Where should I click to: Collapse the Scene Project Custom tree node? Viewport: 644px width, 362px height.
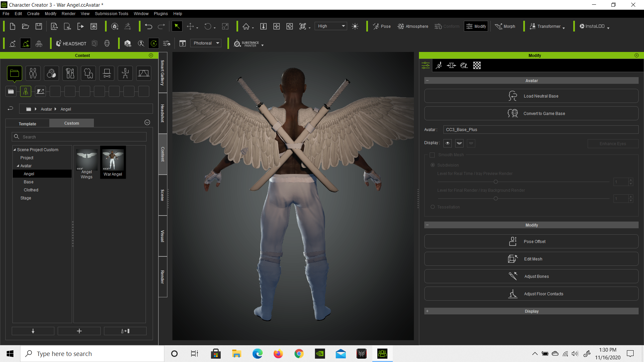(x=14, y=150)
